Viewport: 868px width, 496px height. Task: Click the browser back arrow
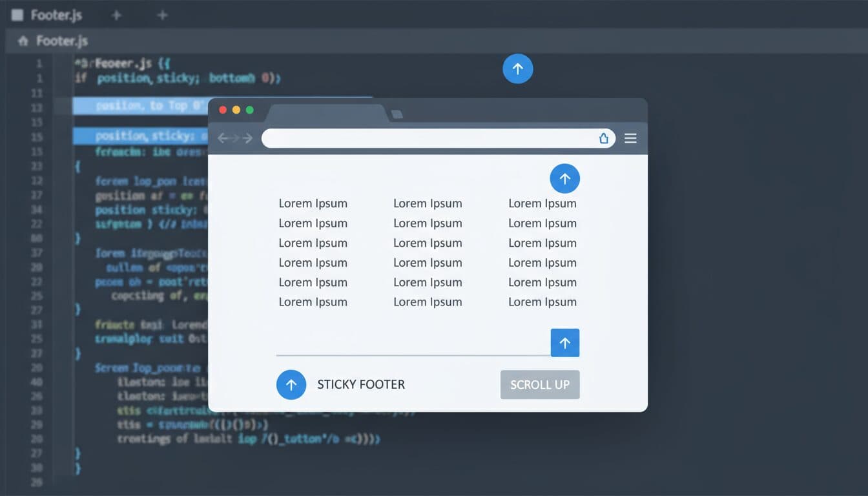click(224, 138)
